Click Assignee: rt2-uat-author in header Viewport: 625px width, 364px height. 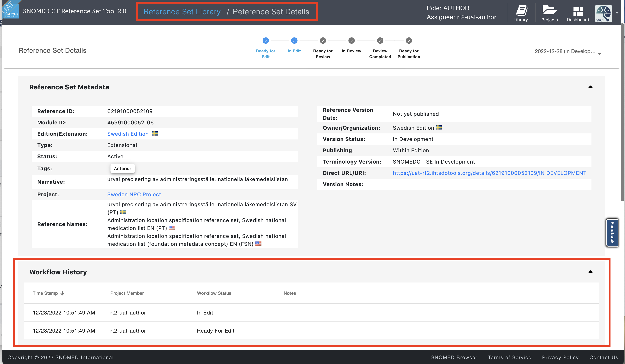tap(461, 17)
